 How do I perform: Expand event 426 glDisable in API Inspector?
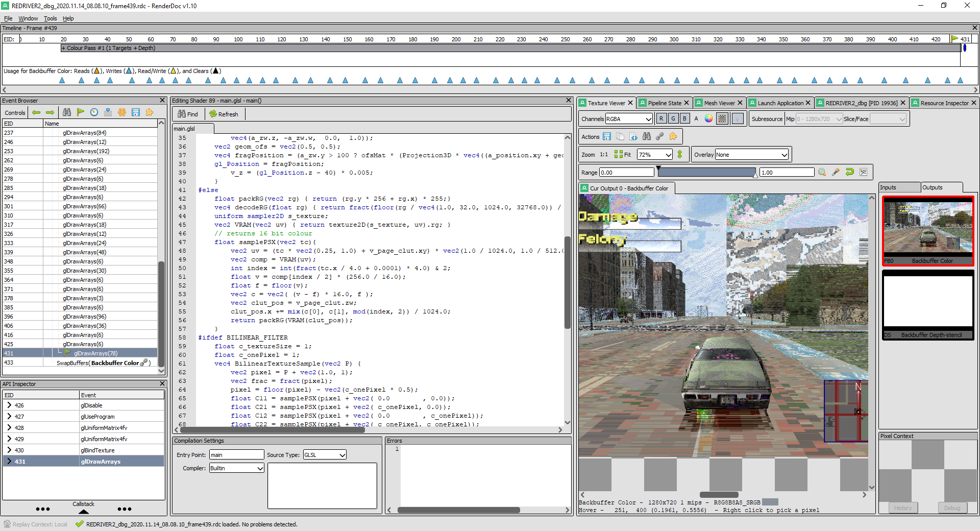pyautogui.click(x=9, y=405)
